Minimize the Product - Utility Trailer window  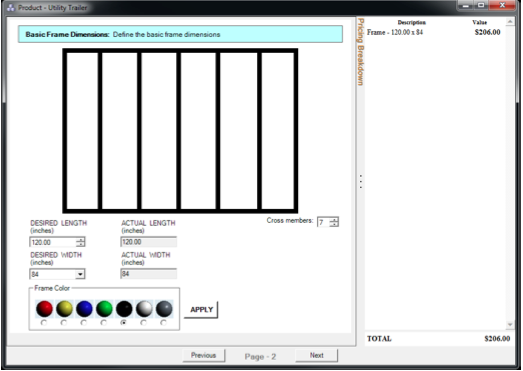point(466,5)
